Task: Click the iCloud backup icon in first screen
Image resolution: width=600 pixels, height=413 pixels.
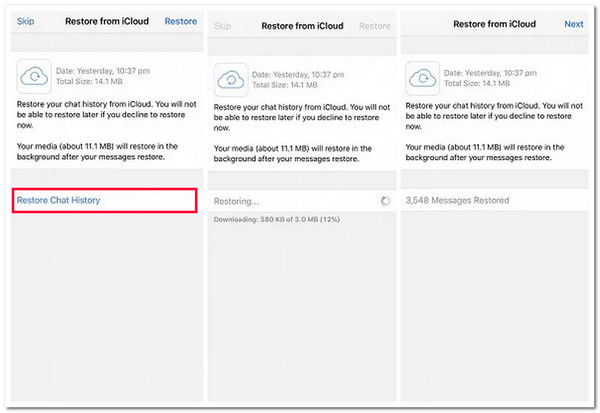Action: click(34, 76)
